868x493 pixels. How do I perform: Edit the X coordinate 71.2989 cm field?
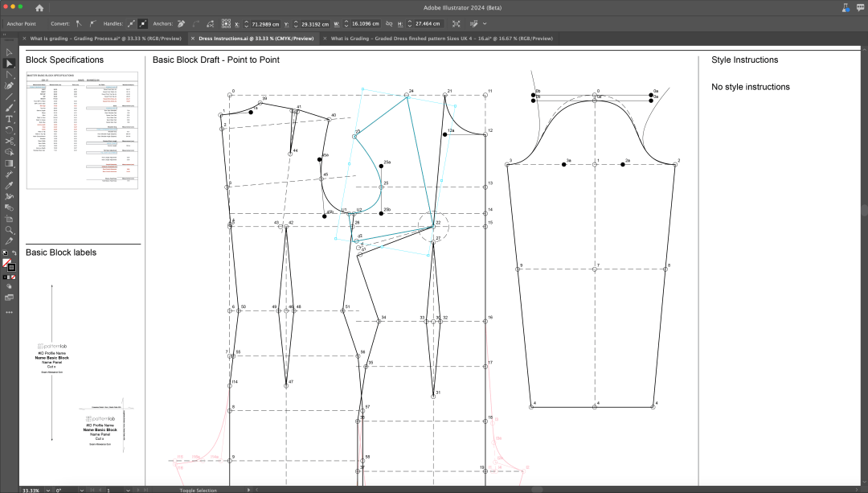click(x=266, y=24)
